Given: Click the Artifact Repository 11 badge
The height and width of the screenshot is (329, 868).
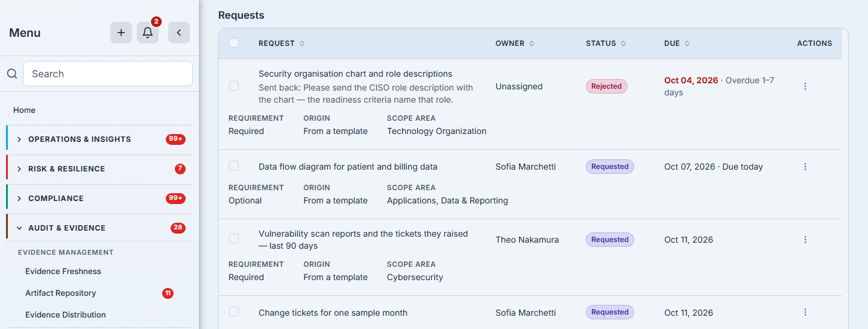Looking at the screenshot, I should 168,293.
